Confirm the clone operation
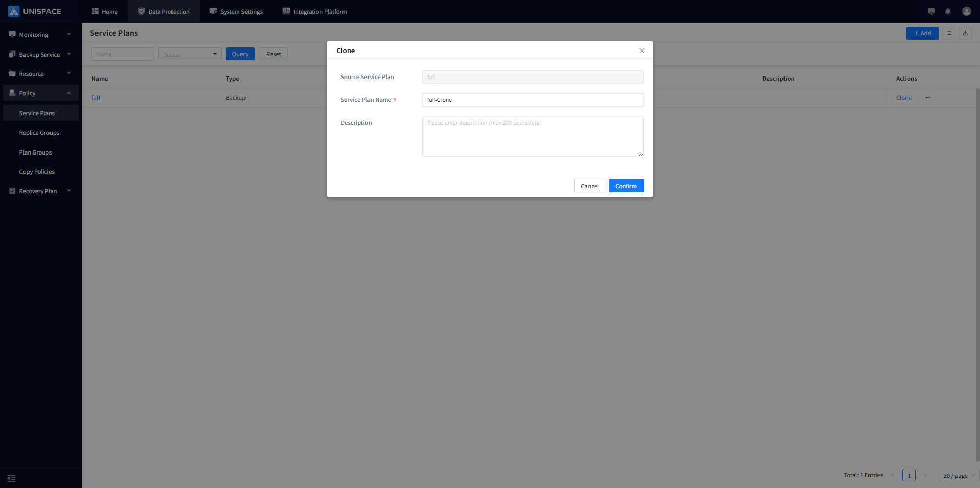Image resolution: width=980 pixels, height=488 pixels. [626, 186]
